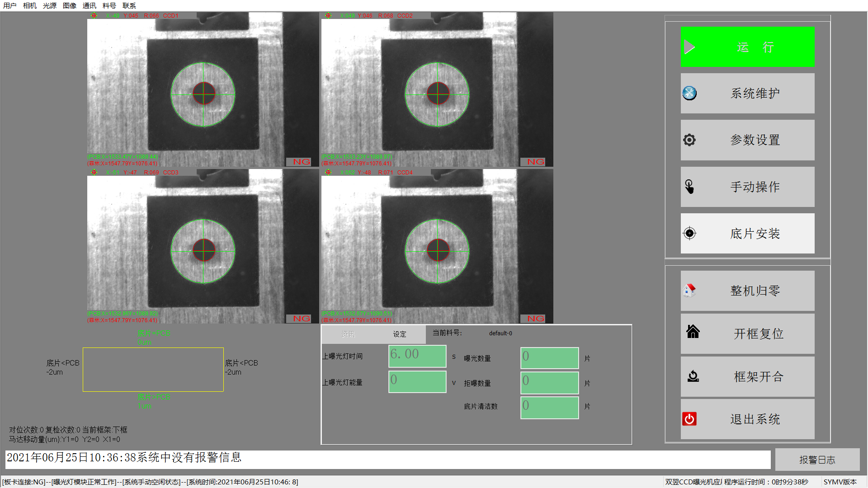Click the green play arrow icon

pyautogui.click(x=689, y=47)
